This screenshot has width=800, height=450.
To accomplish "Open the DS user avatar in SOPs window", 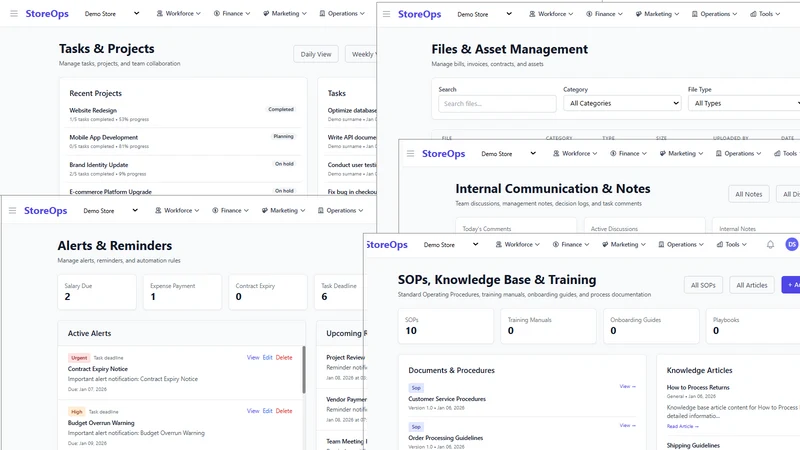I will point(792,245).
